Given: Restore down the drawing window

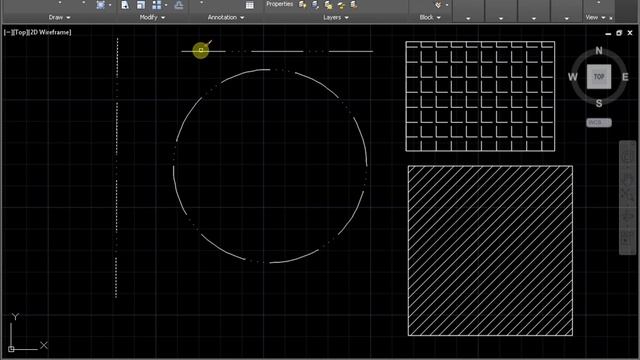Looking at the screenshot, I should (619, 33).
